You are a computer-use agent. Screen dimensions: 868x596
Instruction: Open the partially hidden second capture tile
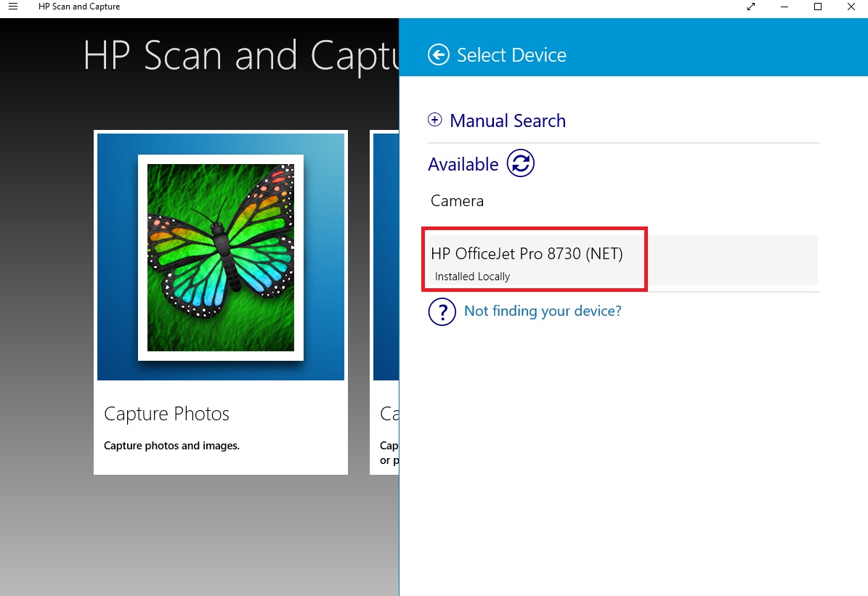click(384, 302)
